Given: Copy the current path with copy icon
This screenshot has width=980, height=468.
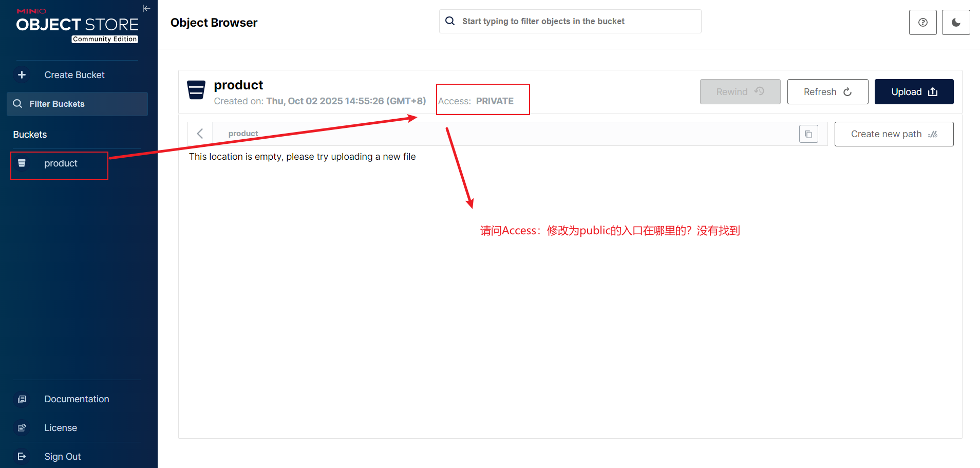Looking at the screenshot, I should [808, 134].
